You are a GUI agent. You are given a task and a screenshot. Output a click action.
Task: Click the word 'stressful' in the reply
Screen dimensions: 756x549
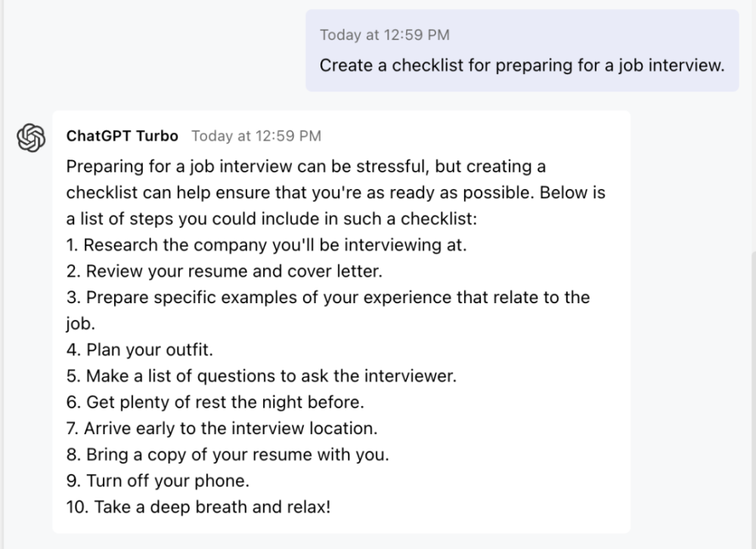click(x=391, y=166)
